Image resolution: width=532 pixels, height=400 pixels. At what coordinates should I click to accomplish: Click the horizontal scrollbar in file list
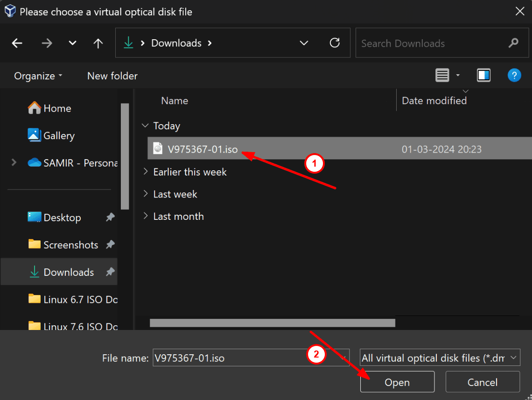tap(273, 323)
